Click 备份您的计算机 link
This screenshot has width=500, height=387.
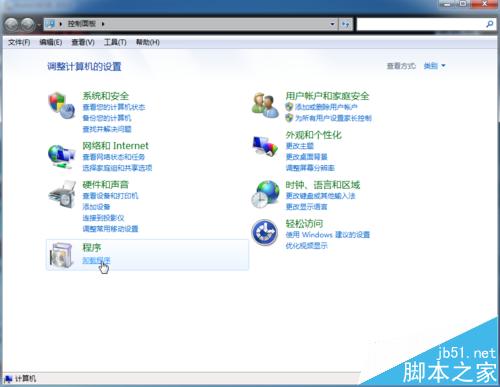(x=107, y=118)
